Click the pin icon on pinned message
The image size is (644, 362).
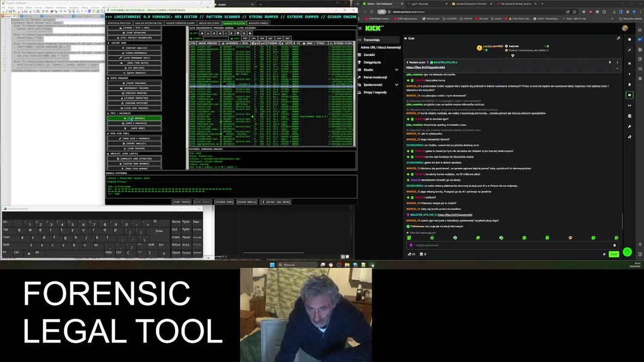(610, 62)
